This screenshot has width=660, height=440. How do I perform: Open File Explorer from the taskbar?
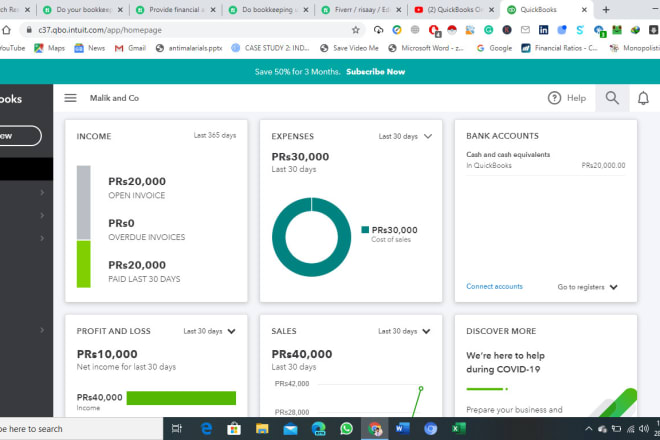[x=262, y=429]
